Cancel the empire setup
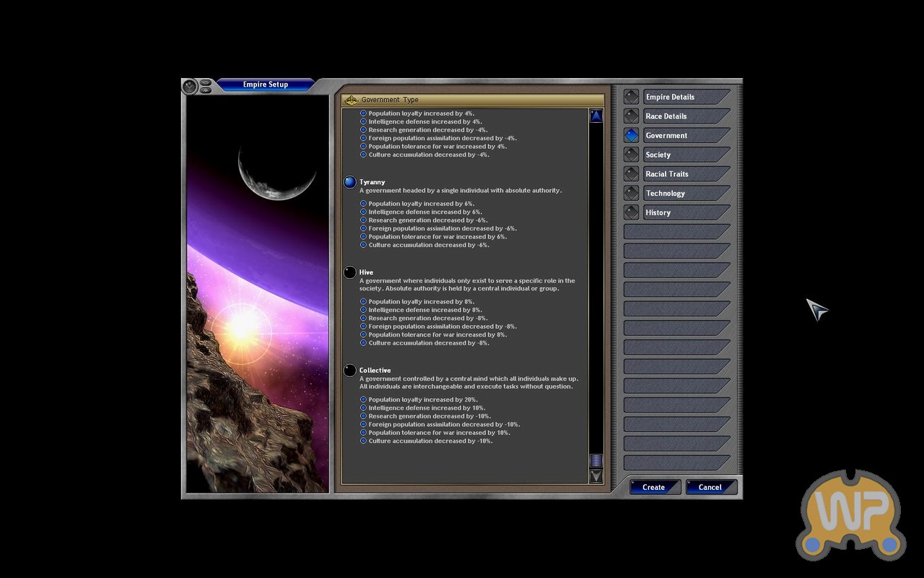This screenshot has width=924, height=578. tap(710, 487)
